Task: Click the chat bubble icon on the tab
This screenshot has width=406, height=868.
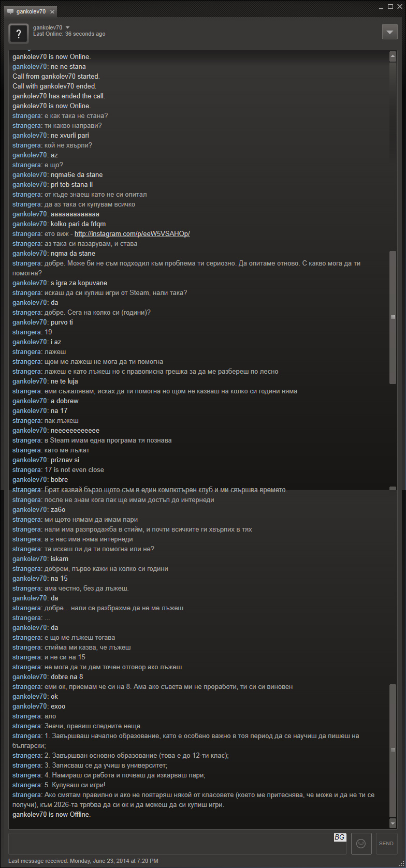Action: coord(10,11)
